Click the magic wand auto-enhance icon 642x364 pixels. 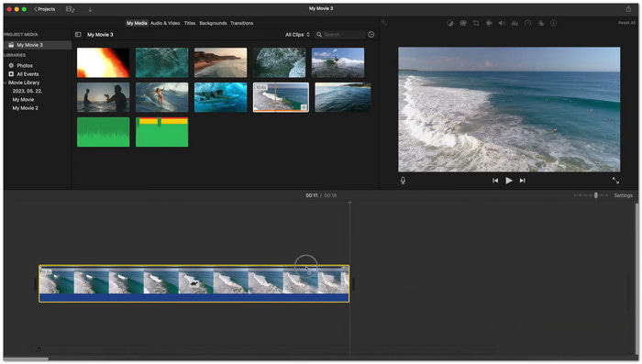click(384, 23)
